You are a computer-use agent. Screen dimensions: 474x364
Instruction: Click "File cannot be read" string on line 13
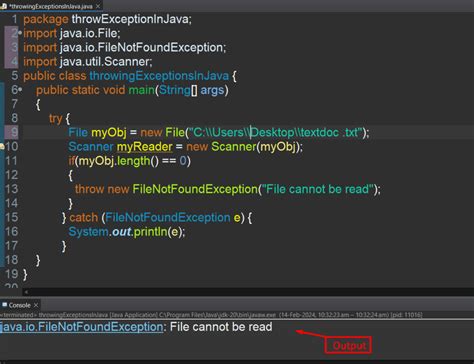pos(318,189)
